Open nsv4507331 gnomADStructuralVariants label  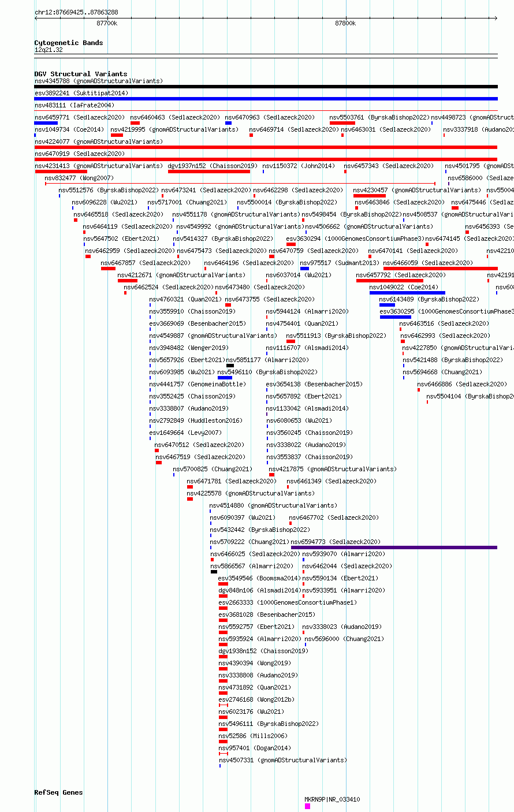[x=283, y=760]
